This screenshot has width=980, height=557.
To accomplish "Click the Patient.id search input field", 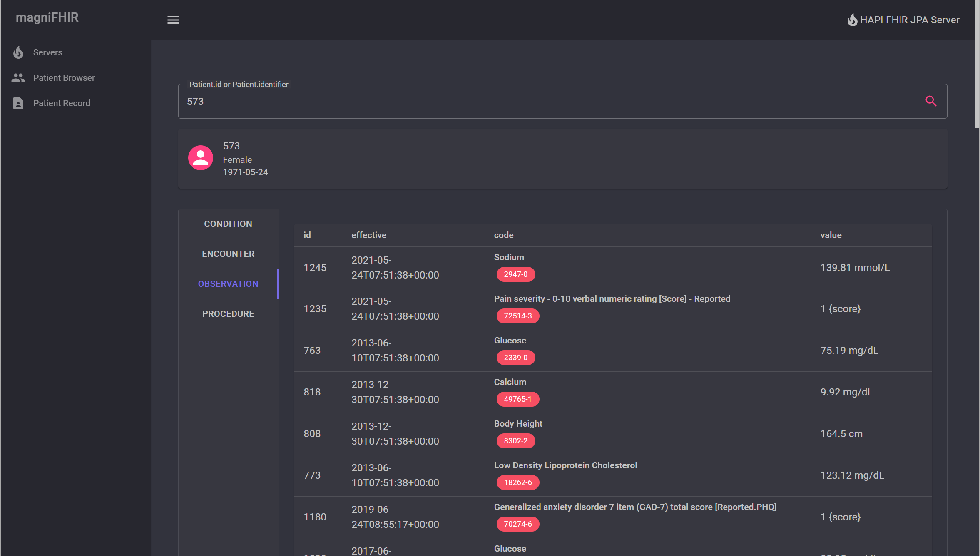I will click(x=541, y=102).
